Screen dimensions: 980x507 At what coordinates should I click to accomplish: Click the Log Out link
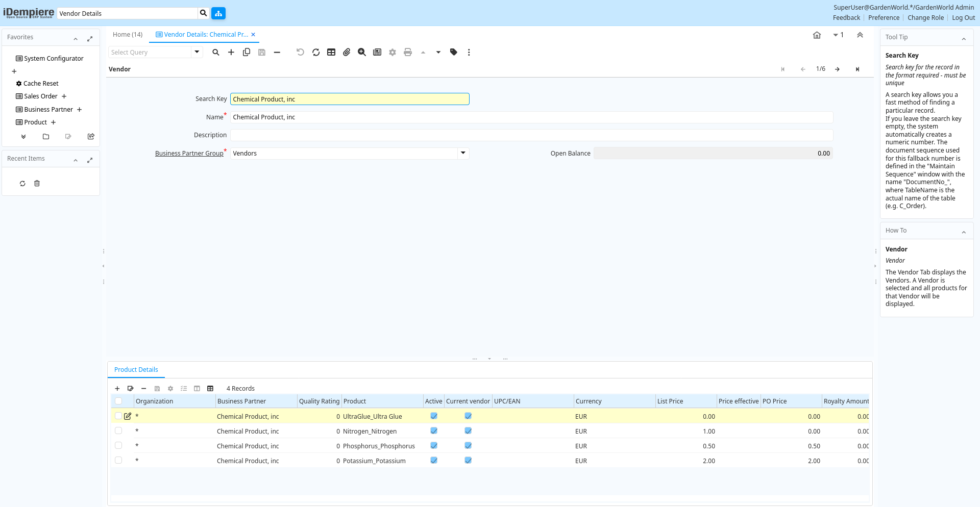click(963, 18)
